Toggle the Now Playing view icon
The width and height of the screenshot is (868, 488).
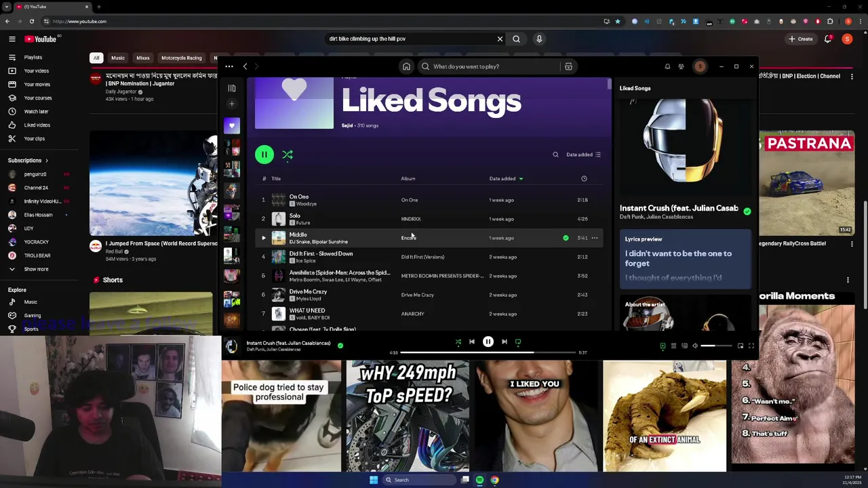(663, 346)
